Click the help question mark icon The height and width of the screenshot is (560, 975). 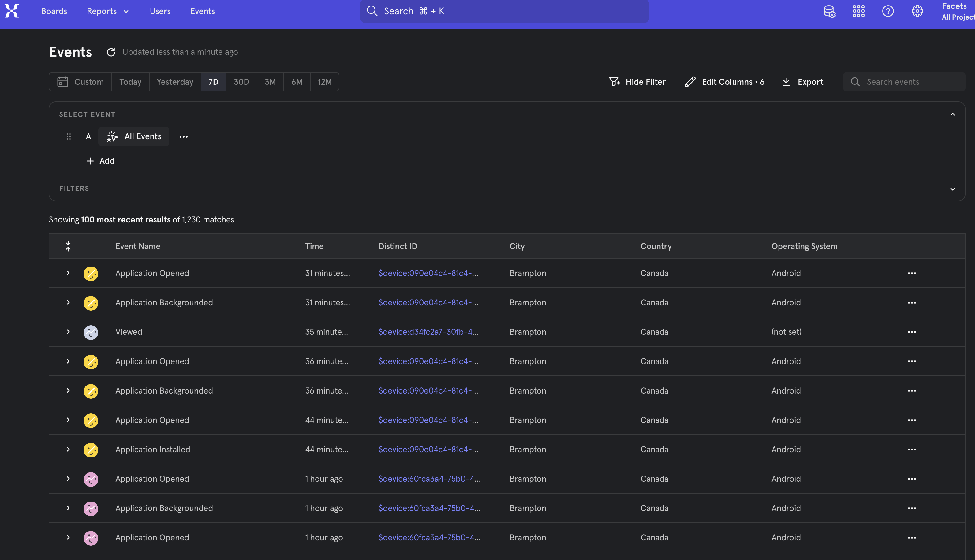(x=888, y=11)
